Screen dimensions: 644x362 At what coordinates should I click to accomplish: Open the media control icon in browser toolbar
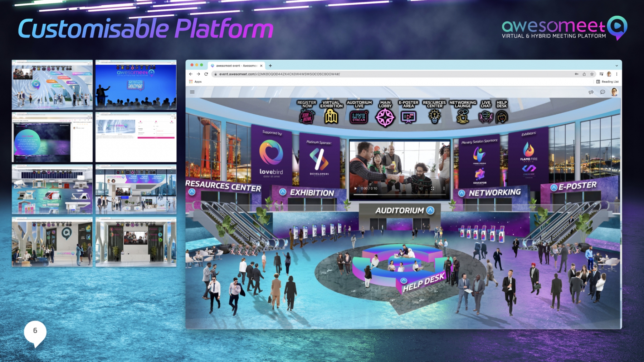(601, 74)
